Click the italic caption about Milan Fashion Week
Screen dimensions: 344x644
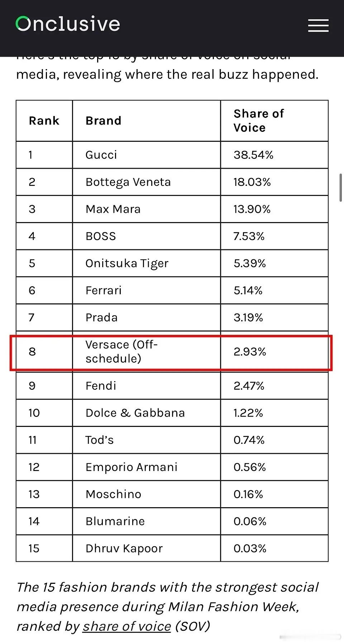167,607
